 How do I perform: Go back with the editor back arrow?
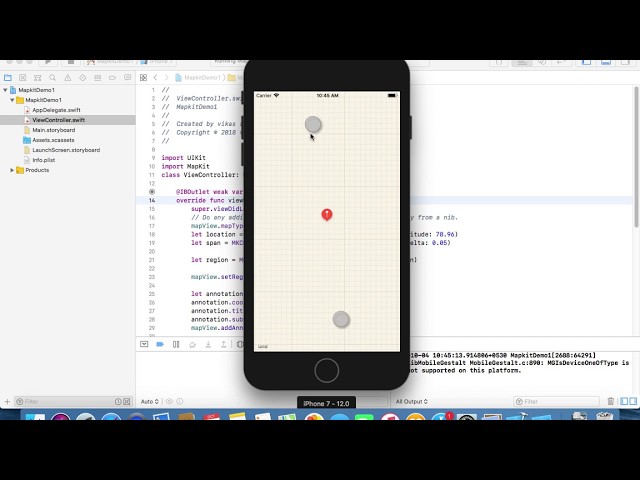click(x=156, y=78)
